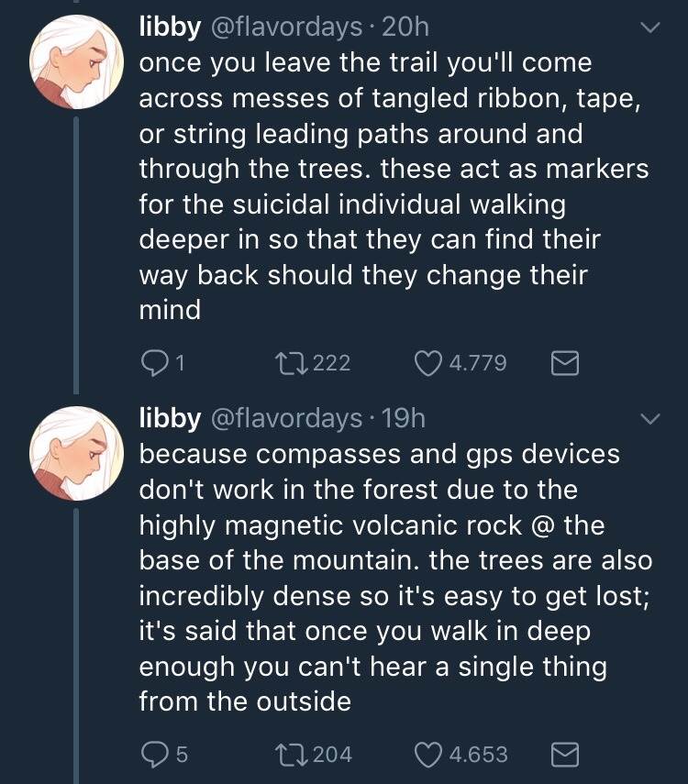
Task: Share the 19h tweet via message icon
Action: pos(565,755)
